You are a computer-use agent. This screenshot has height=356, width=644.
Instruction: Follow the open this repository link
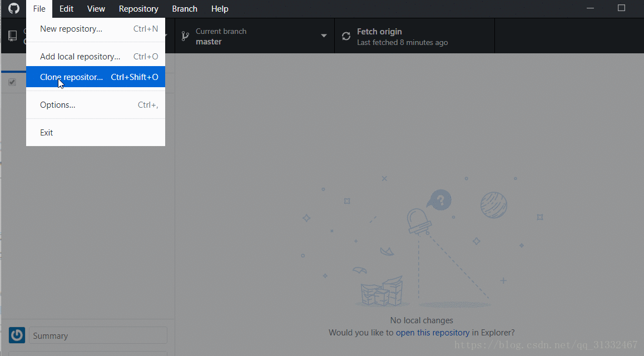(433, 333)
